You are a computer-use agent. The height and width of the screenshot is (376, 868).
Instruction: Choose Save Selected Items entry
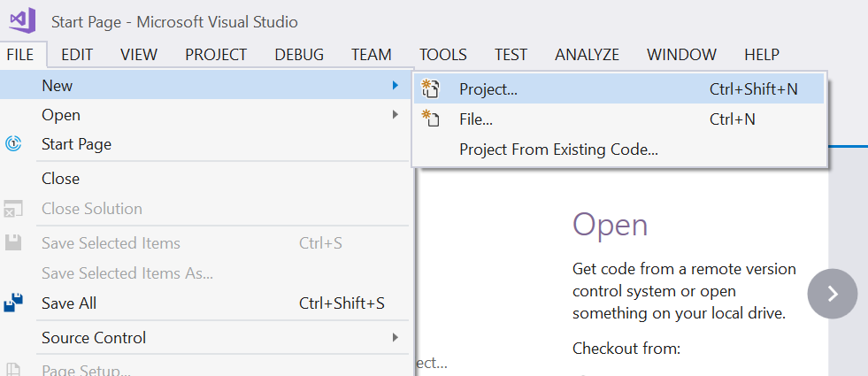[204, 243]
